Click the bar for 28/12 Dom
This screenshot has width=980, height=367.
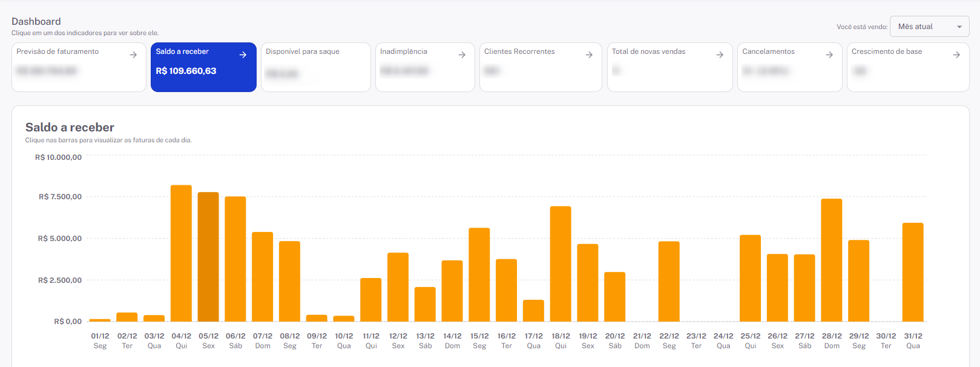pos(832,260)
